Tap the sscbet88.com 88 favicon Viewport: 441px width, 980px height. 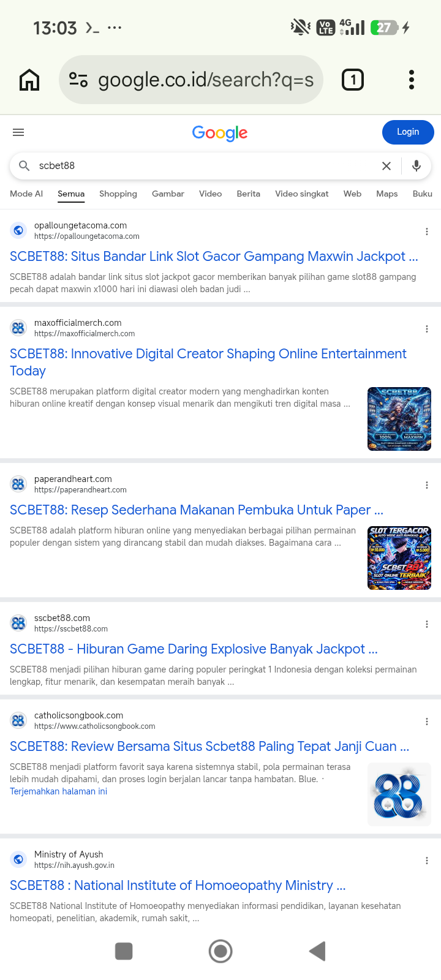coord(18,623)
